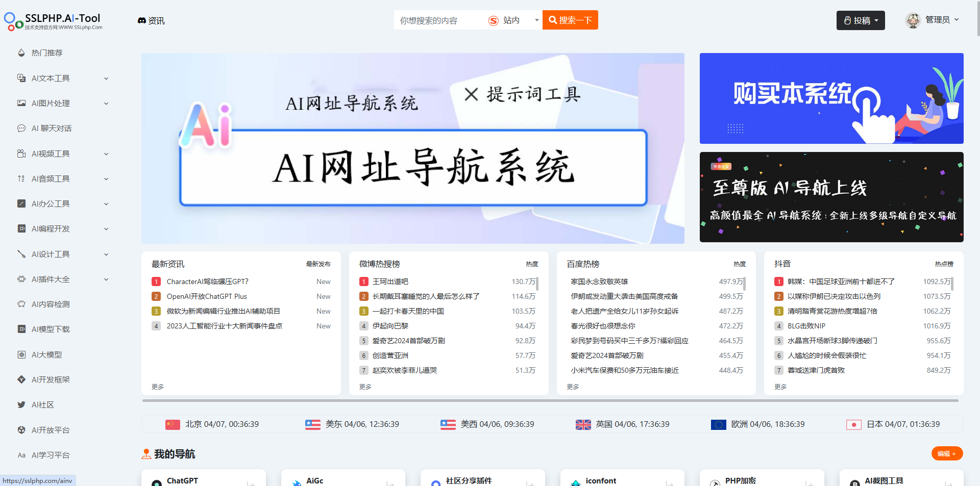Expand the AI设计工具 submenu chevron
Image resolution: width=980 pixels, height=486 pixels.
coord(106,254)
